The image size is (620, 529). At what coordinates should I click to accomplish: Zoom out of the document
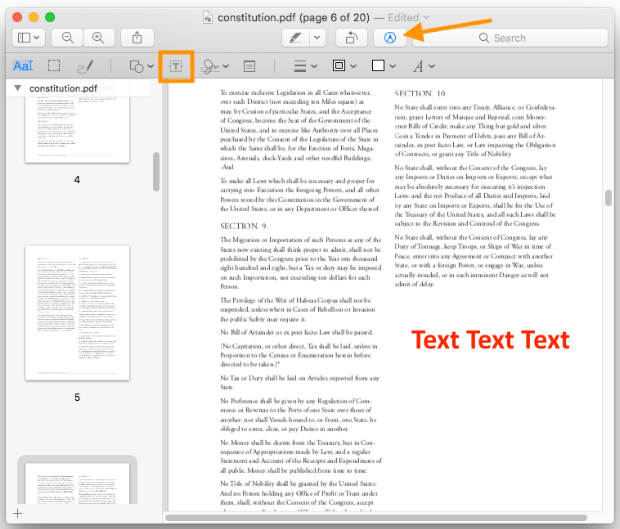point(68,38)
